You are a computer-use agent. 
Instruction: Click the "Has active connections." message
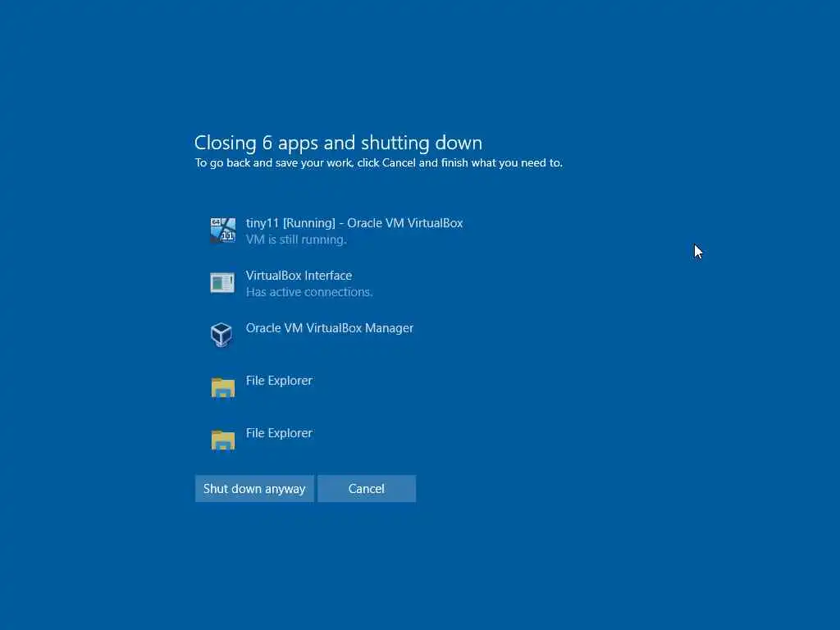(309, 292)
